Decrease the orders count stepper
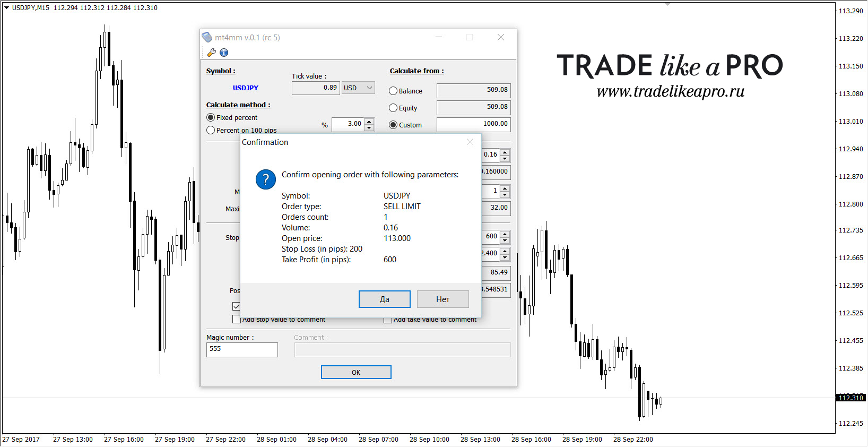 coord(505,194)
